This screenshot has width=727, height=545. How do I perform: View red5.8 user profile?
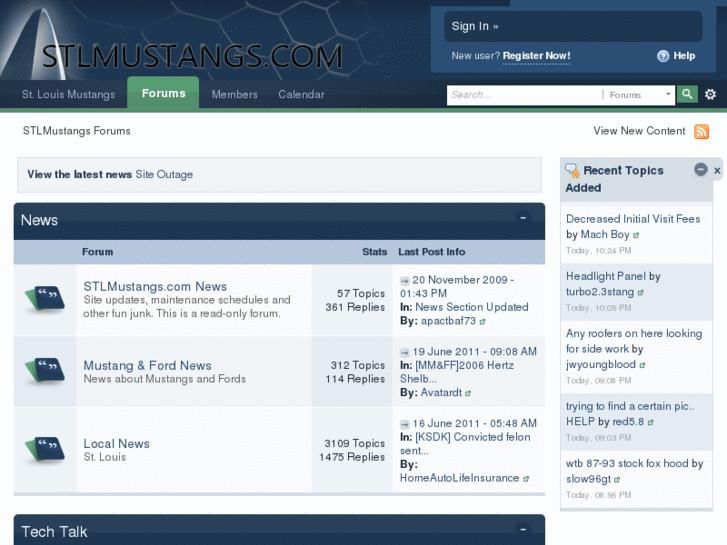(628, 422)
